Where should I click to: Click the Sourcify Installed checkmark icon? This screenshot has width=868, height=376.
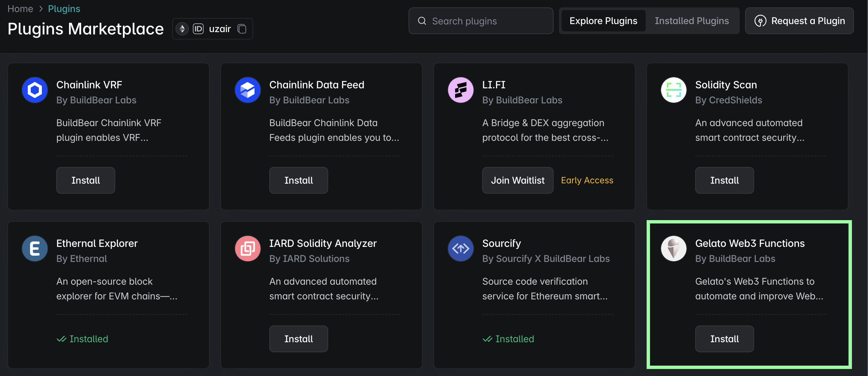(487, 339)
